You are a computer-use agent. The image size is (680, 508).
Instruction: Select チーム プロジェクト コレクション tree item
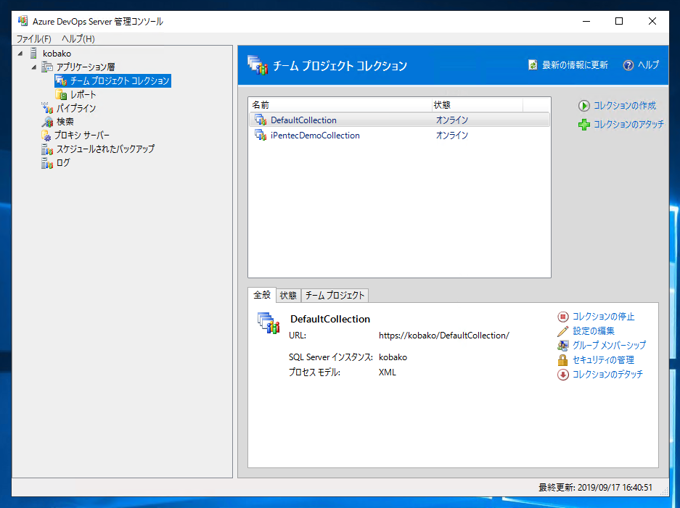(120, 81)
